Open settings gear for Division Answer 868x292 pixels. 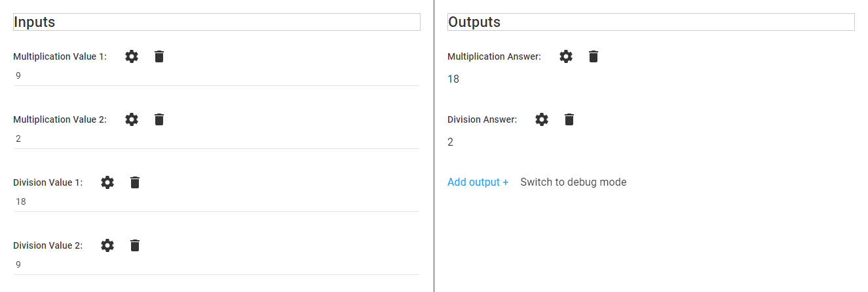(542, 119)
